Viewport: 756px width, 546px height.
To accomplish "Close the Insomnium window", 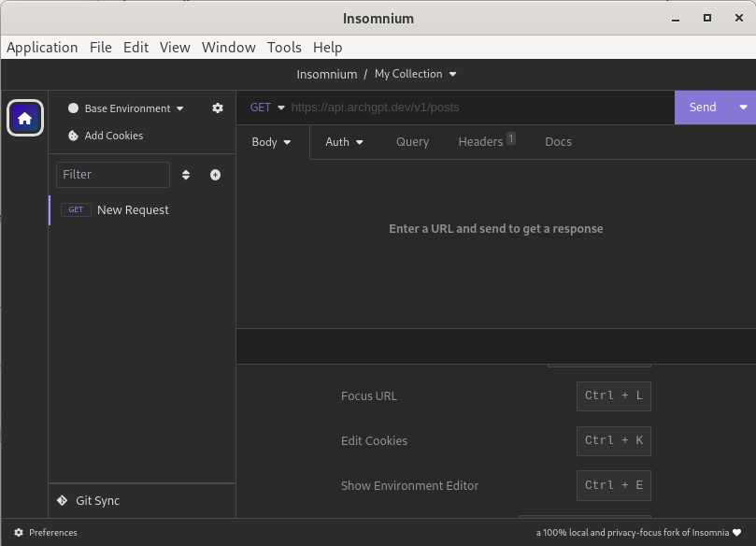I will (738, 19).
